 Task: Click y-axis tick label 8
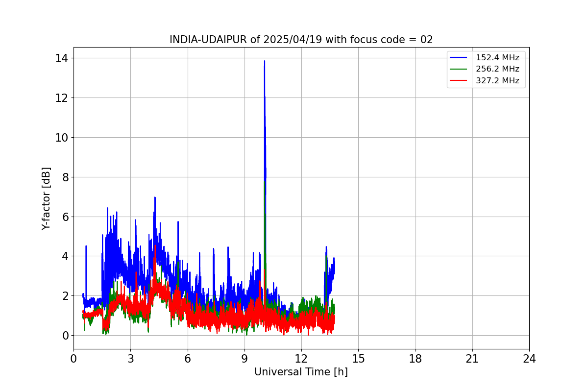[x=65, y=177]
